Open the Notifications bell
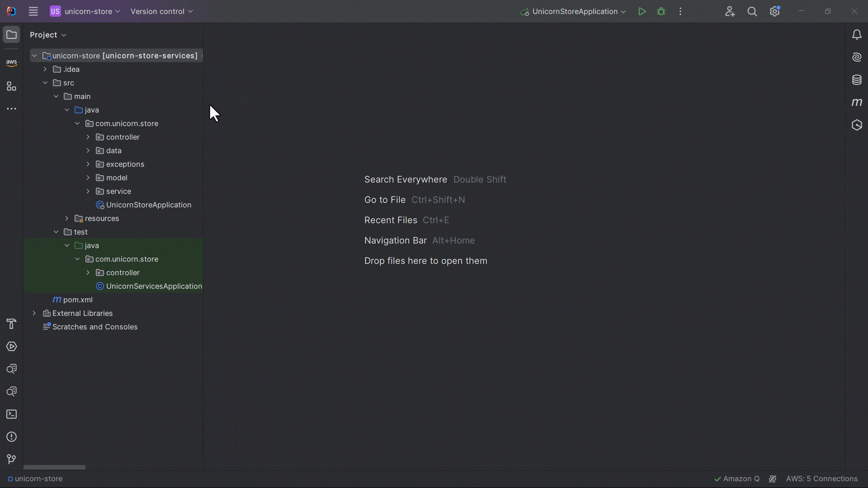Viewport: 868px width, 488px height. (x=857, y=34)
